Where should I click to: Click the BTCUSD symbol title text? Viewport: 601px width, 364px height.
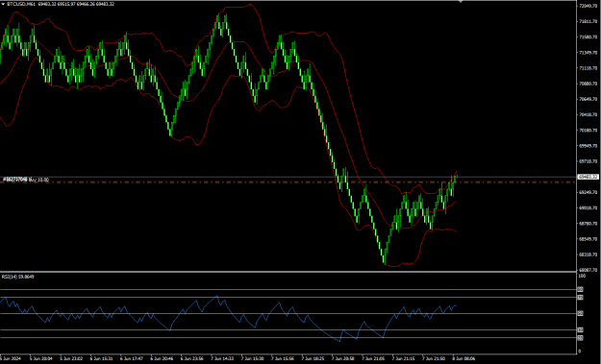21,4
